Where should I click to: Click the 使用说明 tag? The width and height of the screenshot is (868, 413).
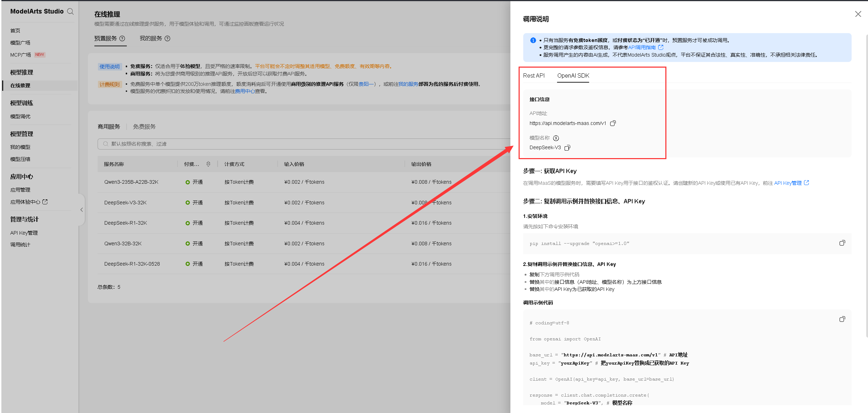click(x=110, y=67)
